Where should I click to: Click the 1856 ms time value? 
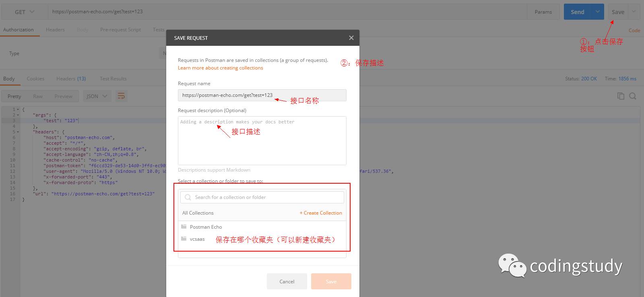tap(627, 79)
